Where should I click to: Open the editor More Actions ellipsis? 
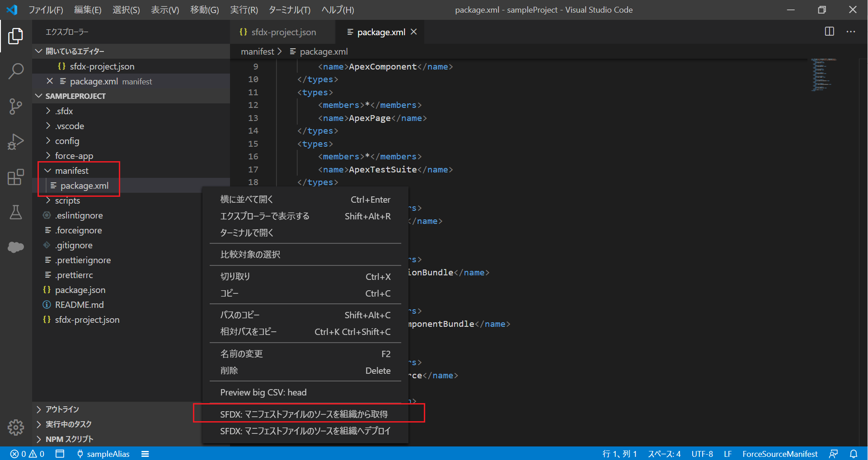tap(851, 32)
